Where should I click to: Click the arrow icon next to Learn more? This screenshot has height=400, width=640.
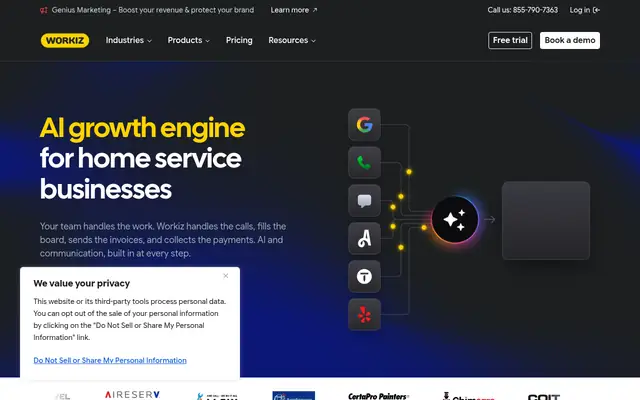click(315, 10)
